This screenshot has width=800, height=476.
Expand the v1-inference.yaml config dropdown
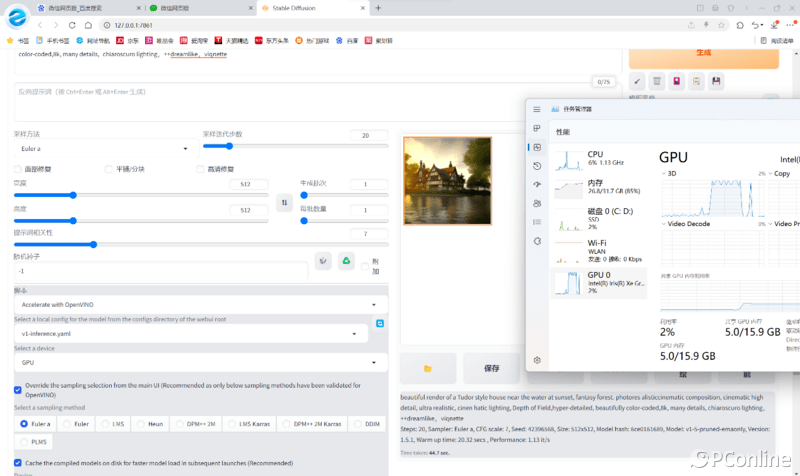[x=191, y=334]
